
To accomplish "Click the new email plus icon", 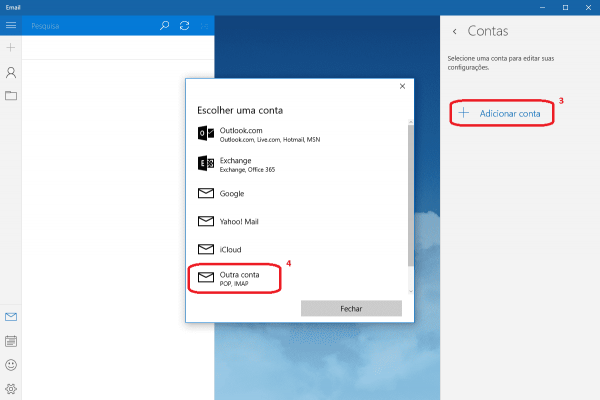I will pyautogui.click(x=11, y=48).
